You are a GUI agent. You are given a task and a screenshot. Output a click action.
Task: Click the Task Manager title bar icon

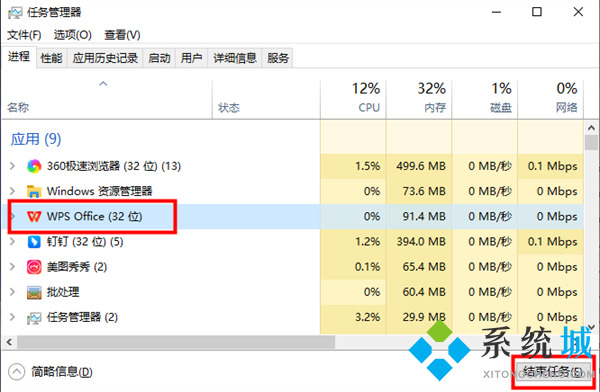point(15,13)
